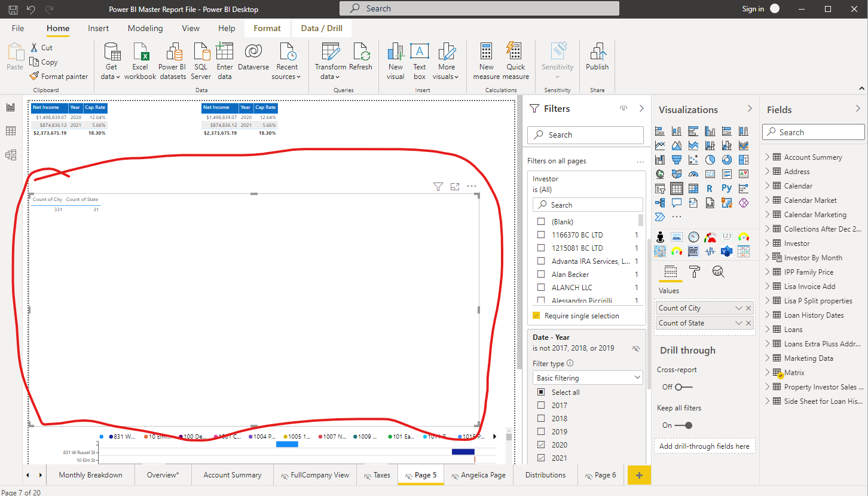Expand the Matrix table fields
Image resolution: width=868 pixels, height=496 pixels.
point(767,372)
